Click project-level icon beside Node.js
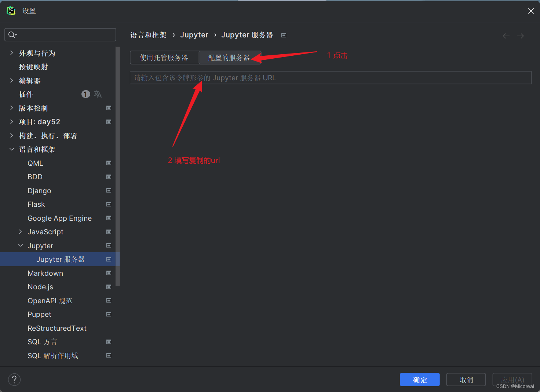 click(x=109, y=287)
